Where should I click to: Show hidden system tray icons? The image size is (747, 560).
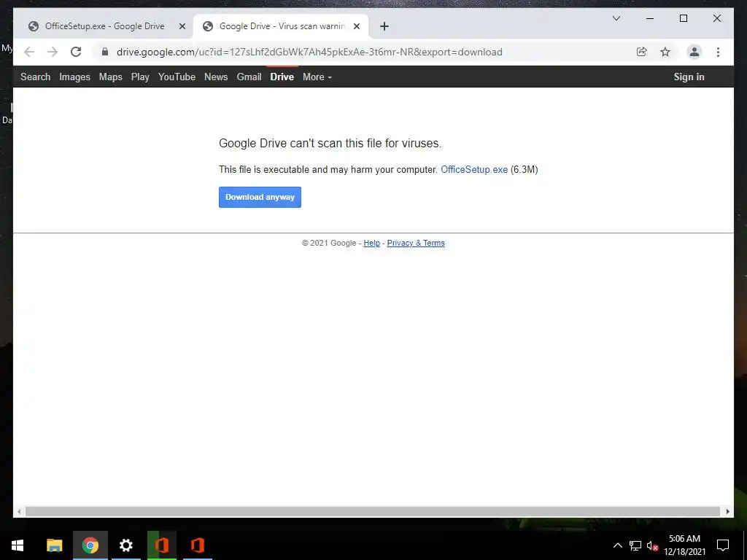[617, 545]
